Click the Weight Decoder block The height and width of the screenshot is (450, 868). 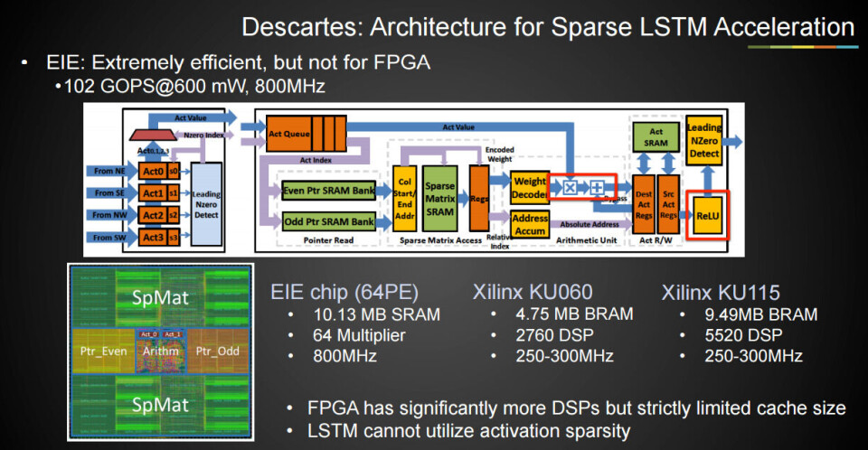pos(530,188)
